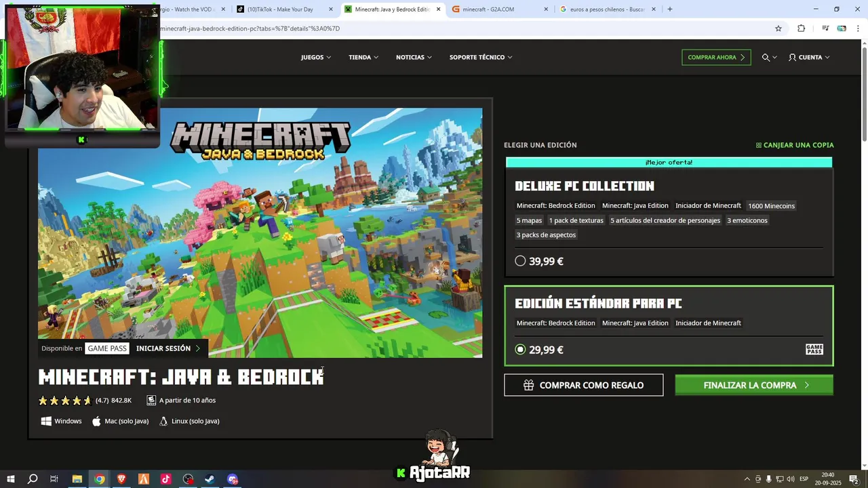Click the Chrome profile avatar
The width and height of the screenshot is (868, 488).
842,28
